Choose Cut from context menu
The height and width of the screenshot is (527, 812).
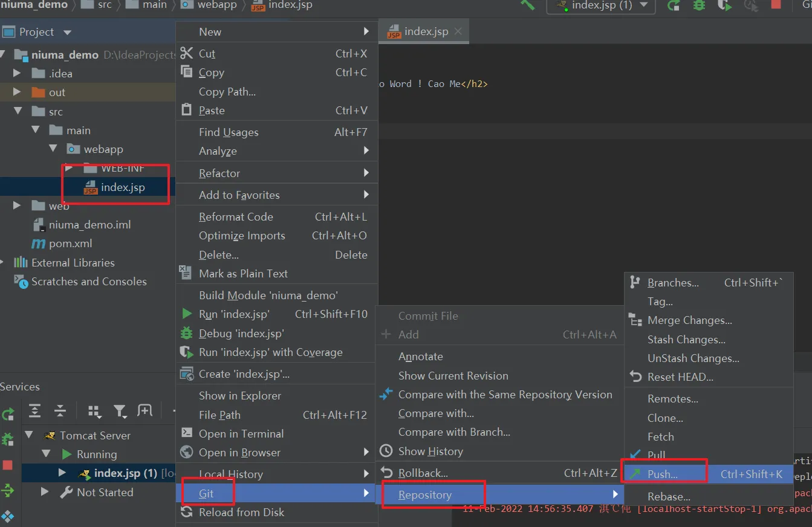coord(276,53)
